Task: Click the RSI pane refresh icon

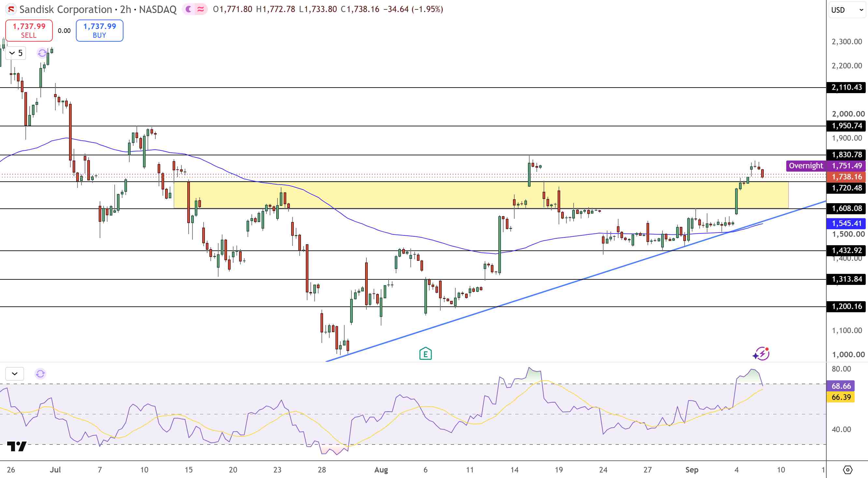Action: coord(40,373)
